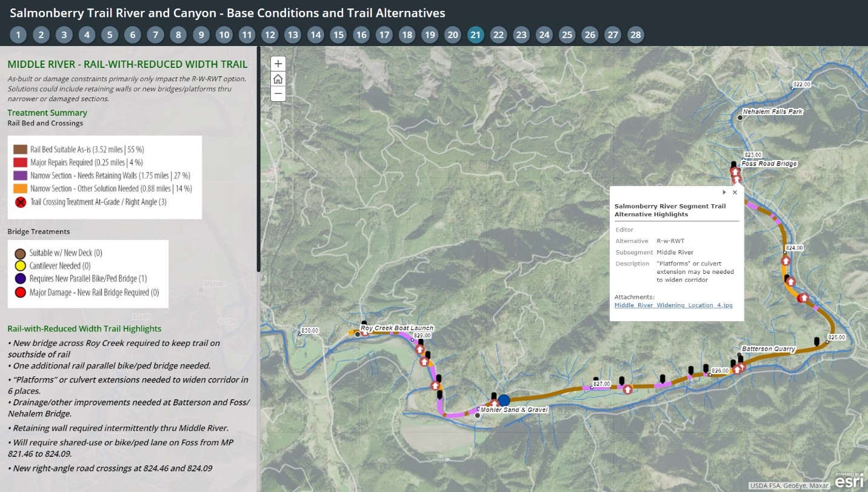This screenshot has height=492, width=868.
Task: Open story section 10
Action: (224, 35)
